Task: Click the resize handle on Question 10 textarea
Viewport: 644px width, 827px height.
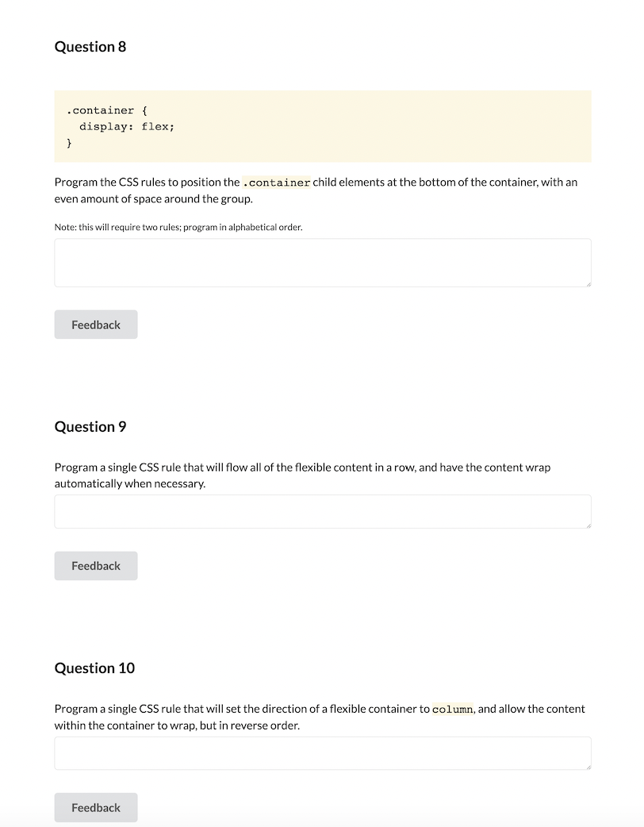Action: 588,766
